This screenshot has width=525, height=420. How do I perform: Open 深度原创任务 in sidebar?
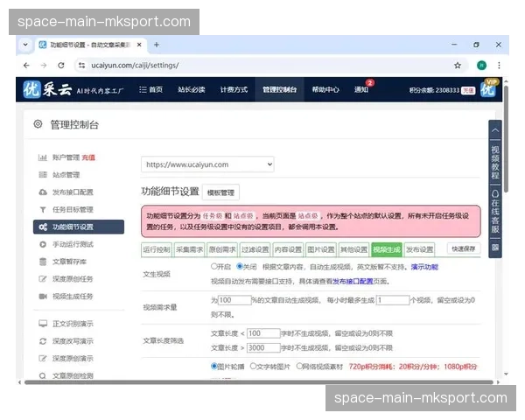(x=73, y=279)
